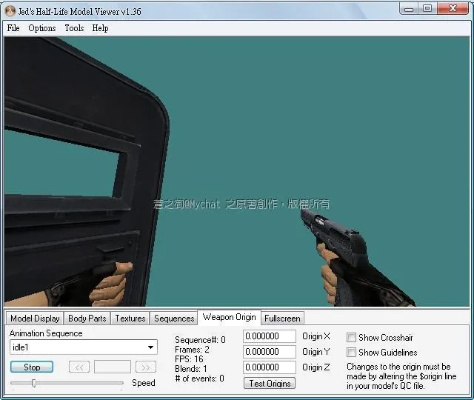The image size is (474, 400).
Task: Click the 'Blends: 1' text
Action: pyautogui.click(x=191, y=369)
